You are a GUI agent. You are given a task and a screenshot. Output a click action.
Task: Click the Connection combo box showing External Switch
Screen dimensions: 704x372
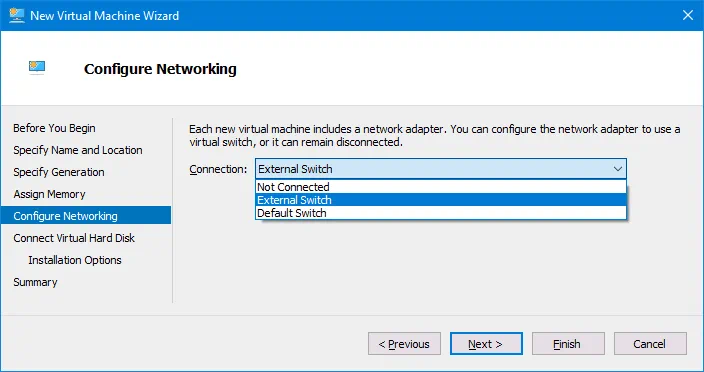(x=441, y=169)
